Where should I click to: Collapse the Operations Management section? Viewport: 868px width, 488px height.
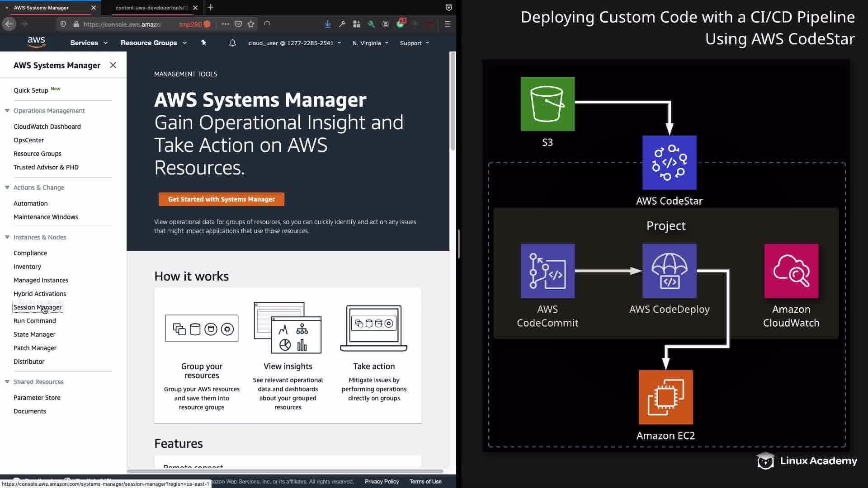pos(7,111)
